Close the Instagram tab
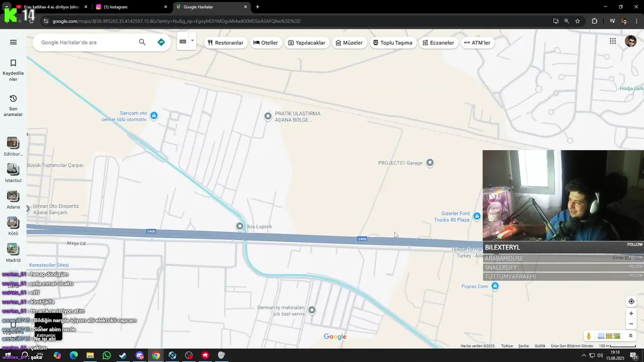Screen dimensions: 644x362 tap(166, 7)
